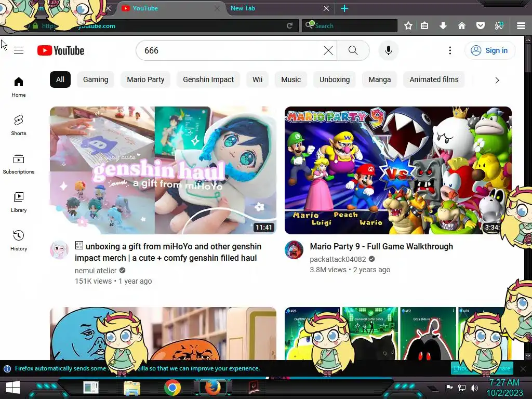Select the Music filter chip
Image resolution: width=532 pixels, height=399 pixels.
pos(291,79)
